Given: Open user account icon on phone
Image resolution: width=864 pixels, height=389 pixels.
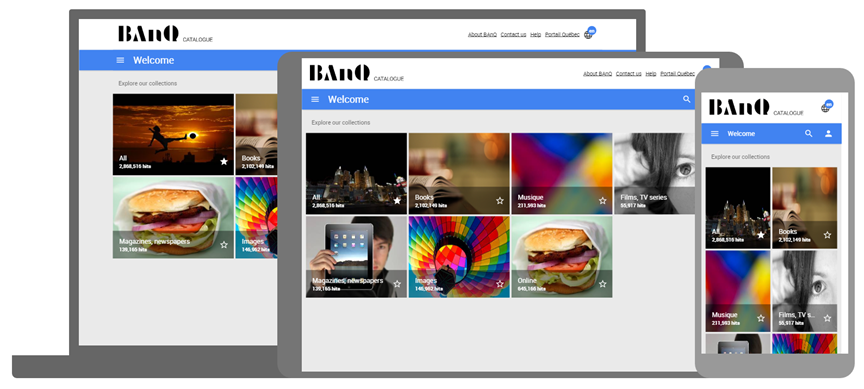Looking at the screenshot, I should pyautogui.click(x=828, y=133).
